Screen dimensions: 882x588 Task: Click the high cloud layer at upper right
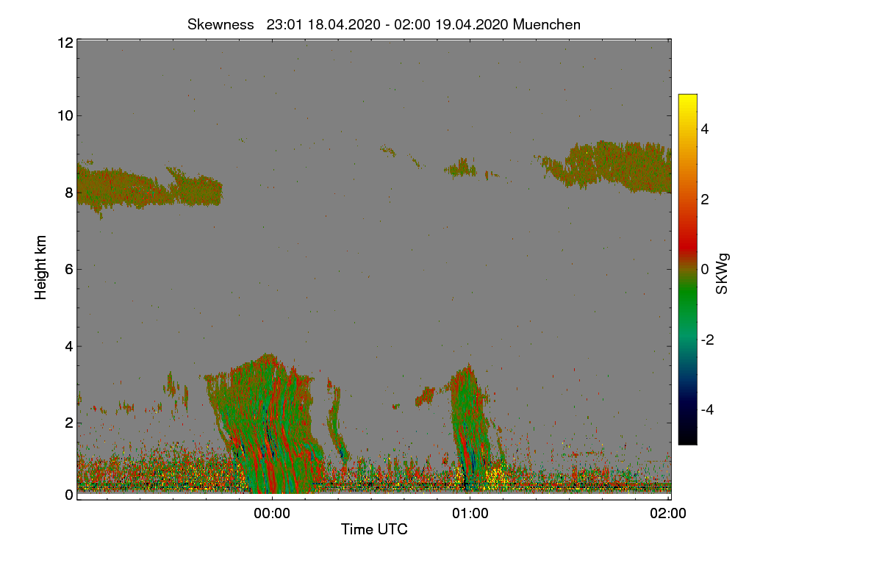point(610,165)
